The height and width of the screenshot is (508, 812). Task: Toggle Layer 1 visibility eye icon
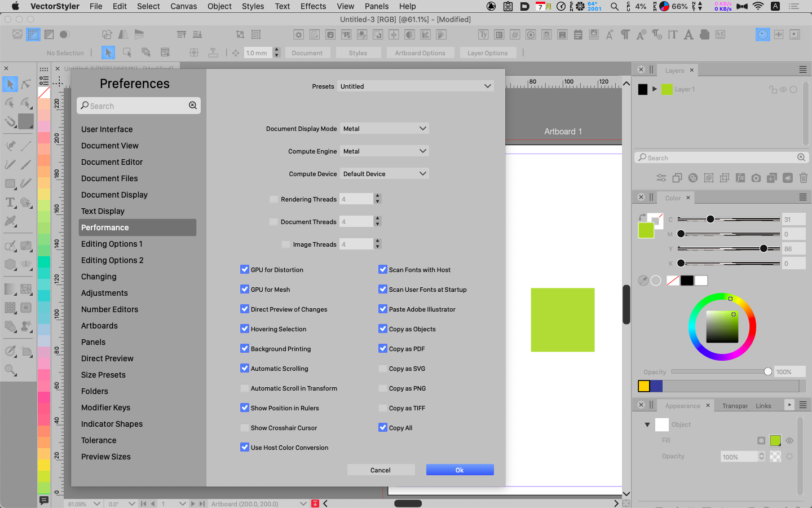point(783,89)
